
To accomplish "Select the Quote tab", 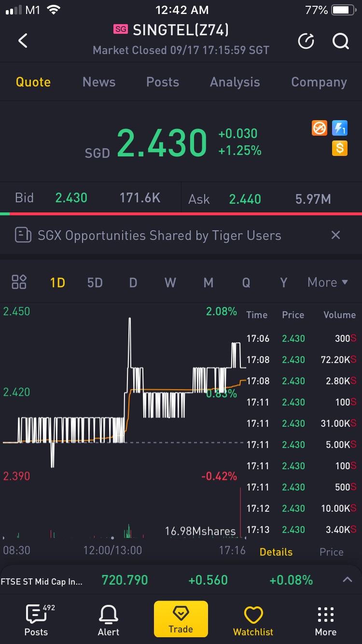I will point(33,82).
